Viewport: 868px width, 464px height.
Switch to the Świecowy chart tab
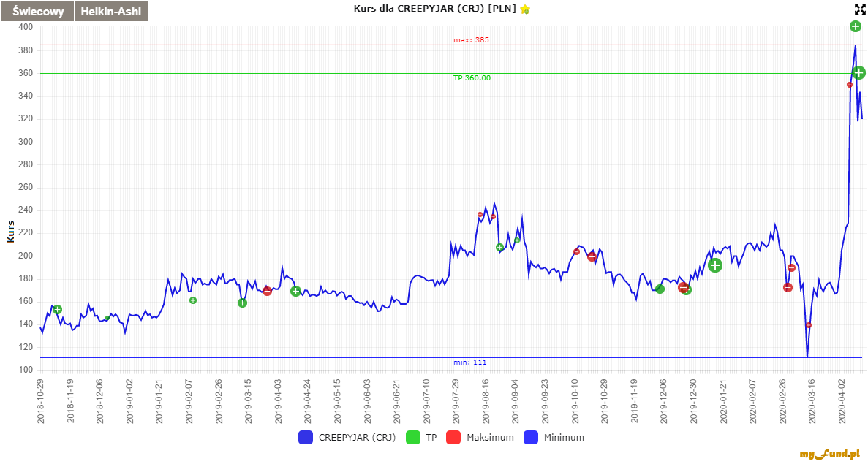37,11
